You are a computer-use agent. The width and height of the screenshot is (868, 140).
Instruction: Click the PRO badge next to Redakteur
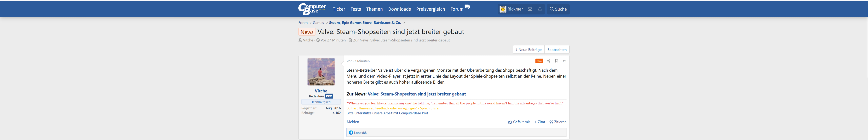(x=329, y=96)
